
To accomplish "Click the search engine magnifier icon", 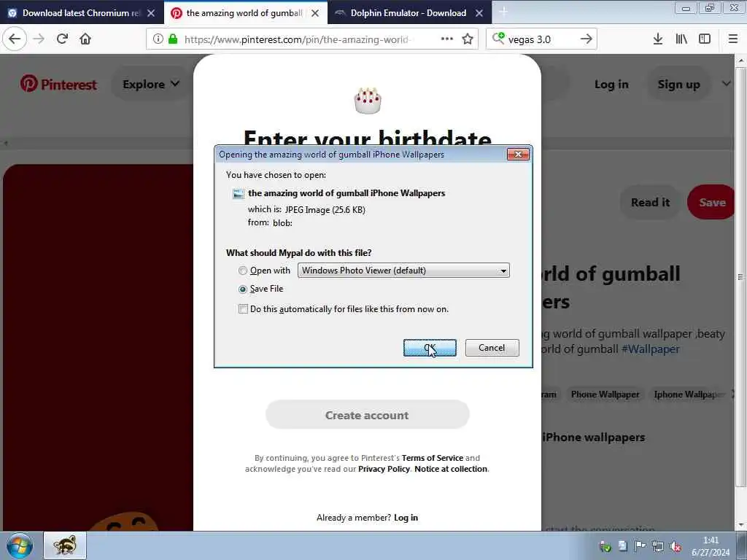I will click(498, 38).
